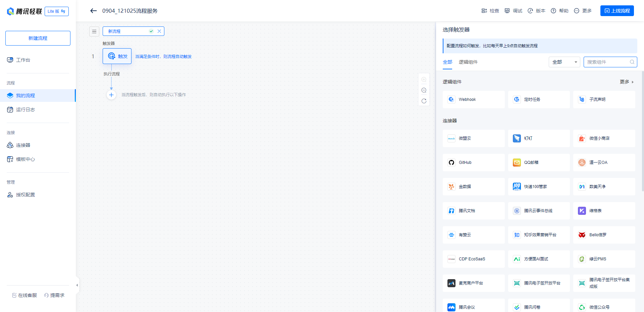This screenshot has height=312, width=644.
Task: Pick the 知乎效果营销平台 connector
Action: [539, 235]
